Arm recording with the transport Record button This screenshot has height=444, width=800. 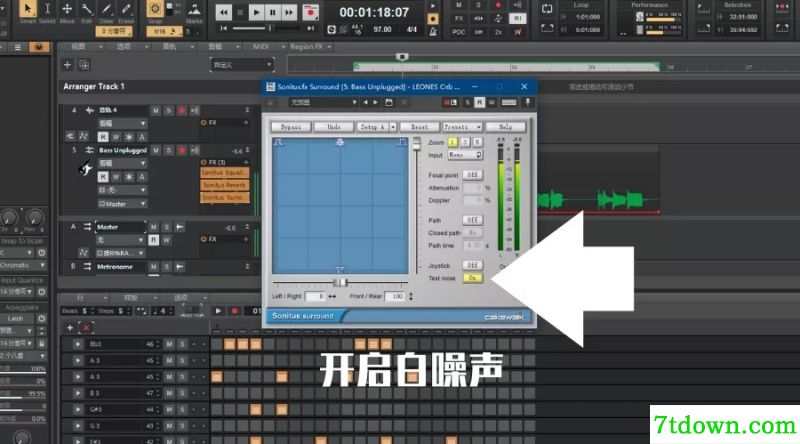click(310, 12)
